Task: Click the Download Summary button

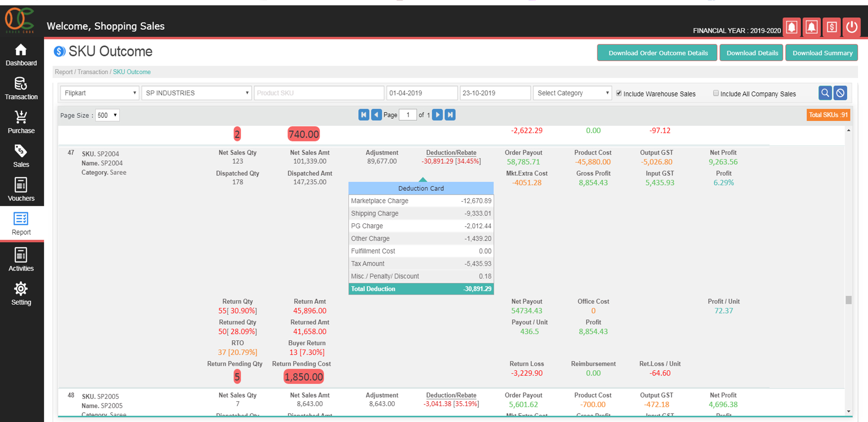Action: [x=821, y=53]
